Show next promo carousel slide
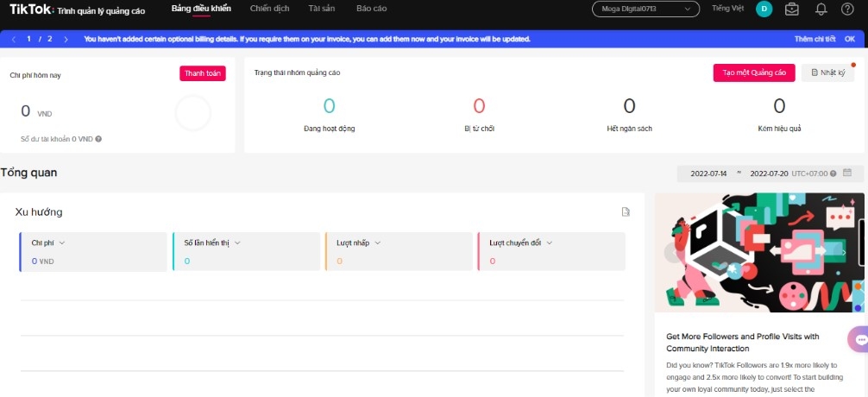This screenshot has width=868, height=397. coord(844,253)
